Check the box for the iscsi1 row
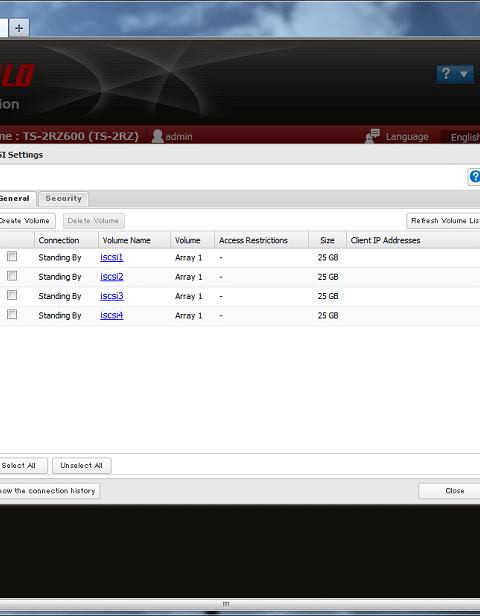480x616 pixels. [x=12, y=257]
